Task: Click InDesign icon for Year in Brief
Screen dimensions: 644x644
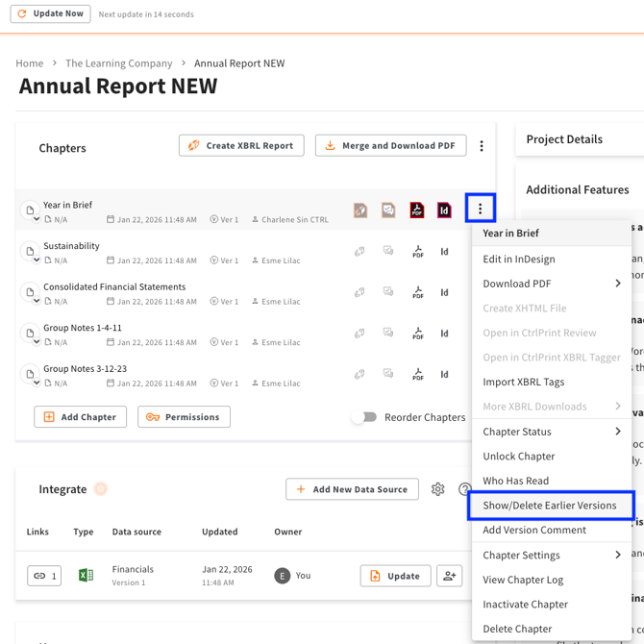Action: [x=444, y=210]
